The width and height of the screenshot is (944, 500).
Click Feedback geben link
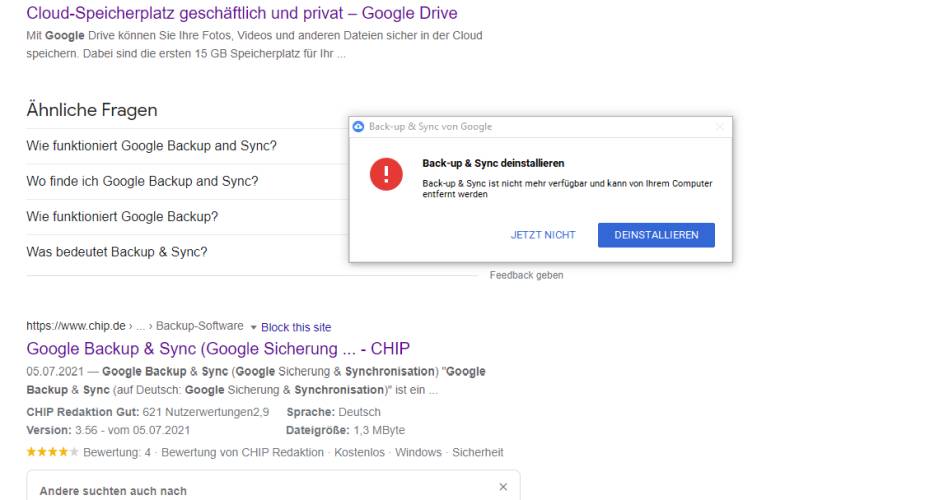526,275
